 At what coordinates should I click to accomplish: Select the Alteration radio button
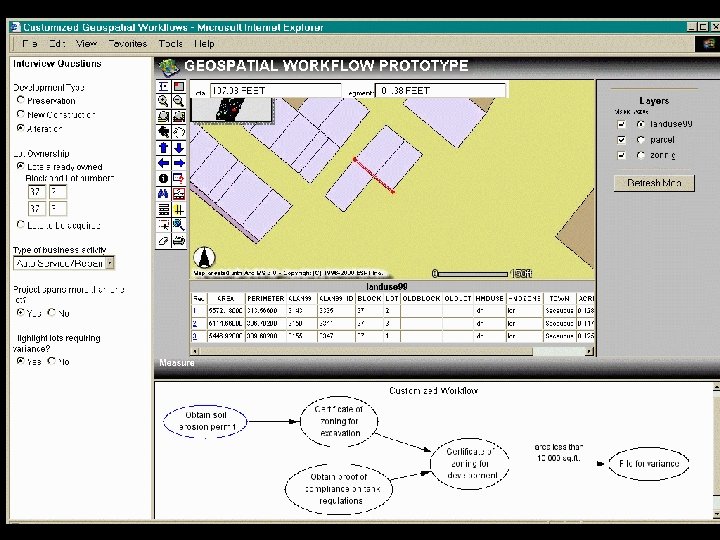point(20,128)
